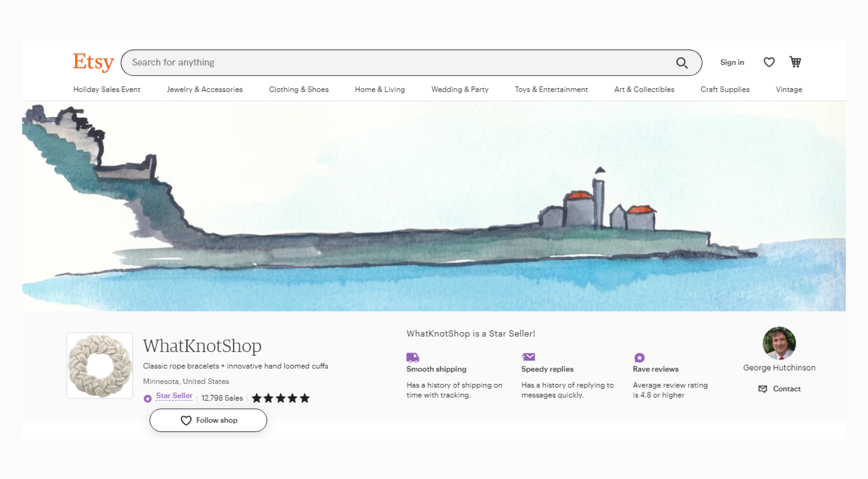Click the Contact link
This screenshot has height=479, width=868.
[786, 389]
